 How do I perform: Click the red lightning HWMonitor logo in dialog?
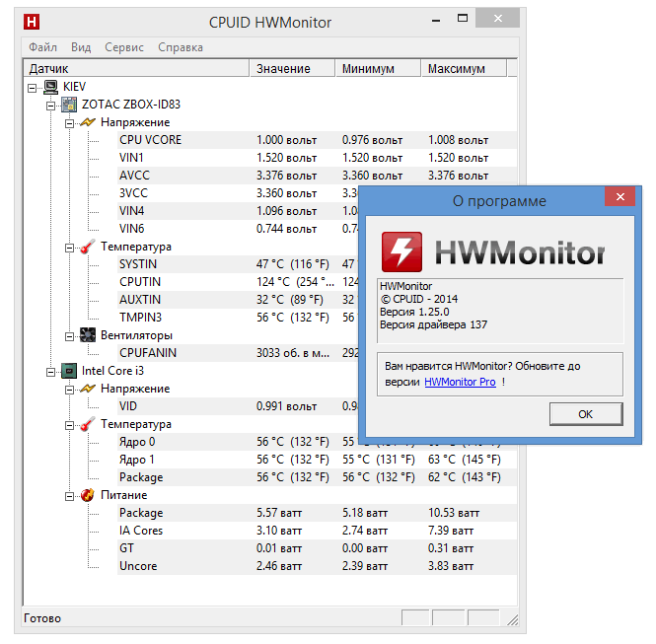(401, 251)
